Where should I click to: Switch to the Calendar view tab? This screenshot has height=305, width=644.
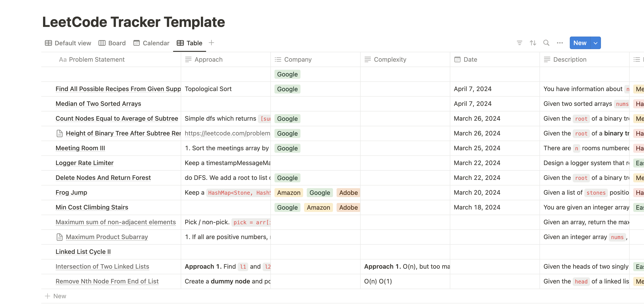[151, 43]
